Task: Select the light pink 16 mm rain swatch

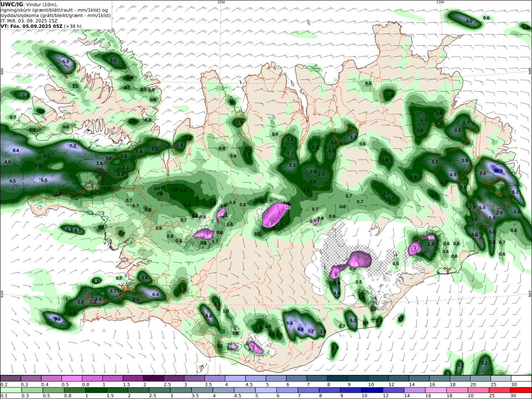Action: click(x=436, y=390)
